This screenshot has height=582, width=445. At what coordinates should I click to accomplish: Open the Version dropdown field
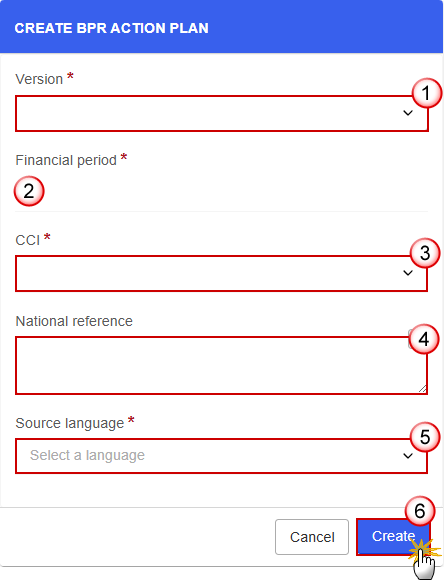[222, 113]
